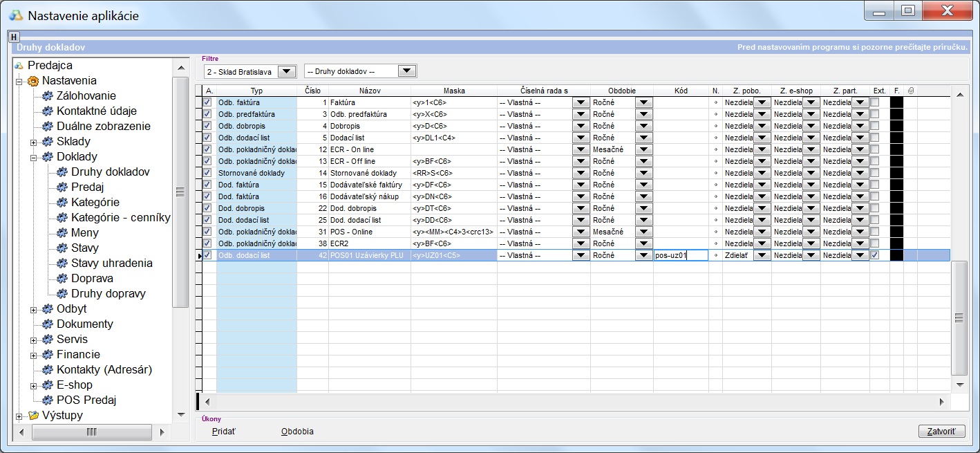
Task: Click the Kód field containing pos-uz01
Action: pos(680,255)
